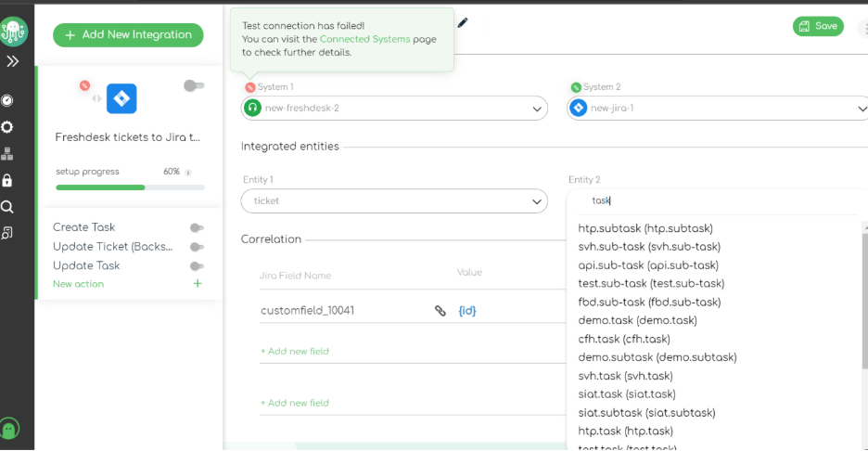
Task: Open the Connected Systems link
Action: 364,39
